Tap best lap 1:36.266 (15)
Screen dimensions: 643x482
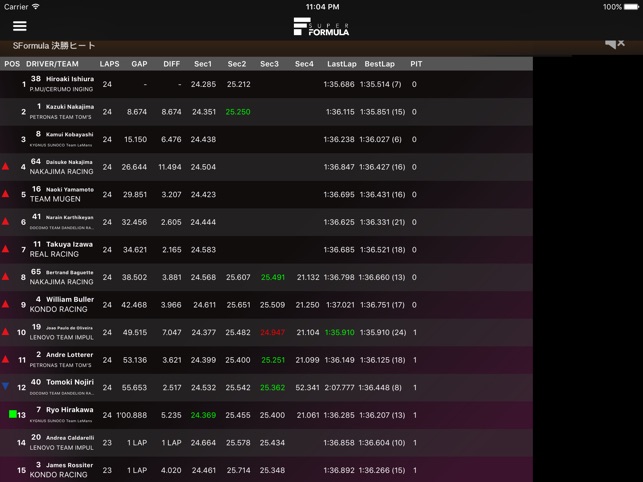pyautogui.click(x=382, y=470)
